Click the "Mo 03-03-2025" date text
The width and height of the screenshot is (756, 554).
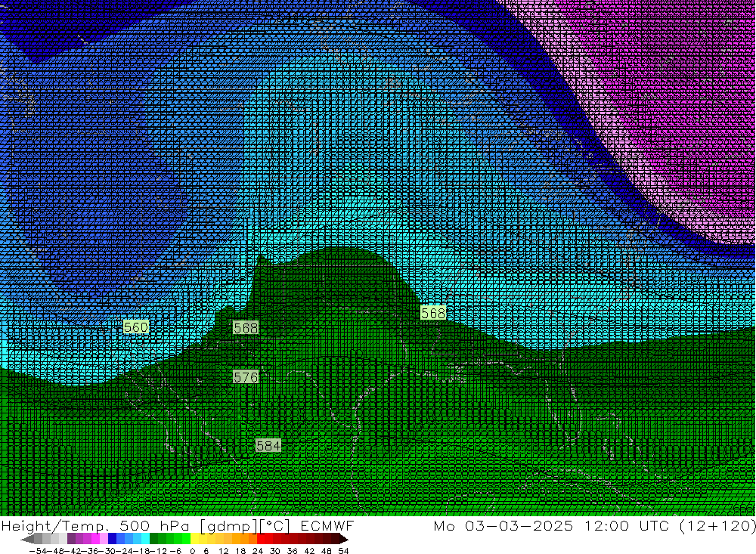(503, 525)
